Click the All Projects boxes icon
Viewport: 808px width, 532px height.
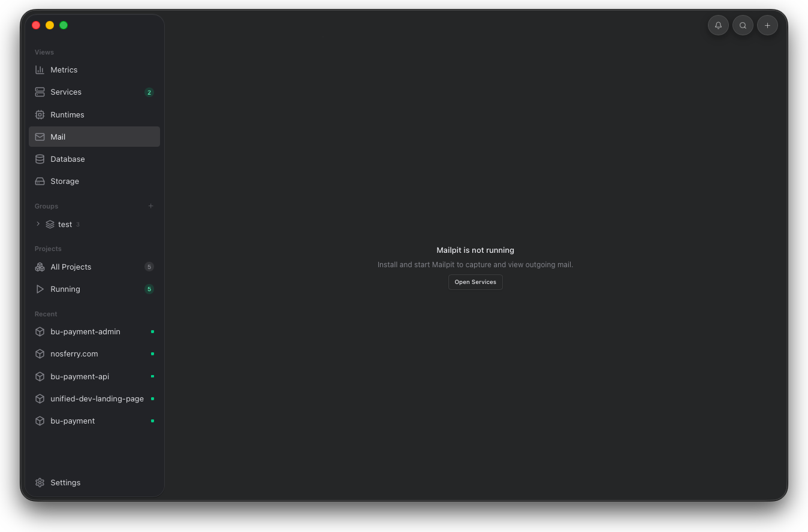pyautogui.click(x=40, y=267)
